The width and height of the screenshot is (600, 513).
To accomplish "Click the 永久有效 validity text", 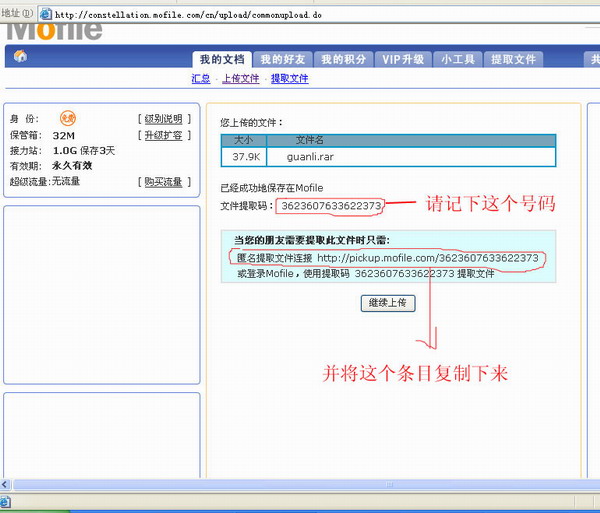I will pyautogui.click(x=72, y=166).
